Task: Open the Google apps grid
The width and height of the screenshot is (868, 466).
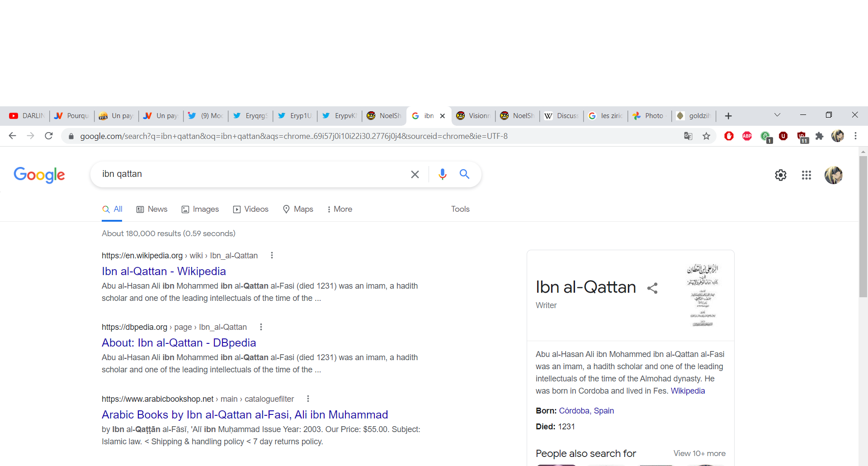Action: point(806,175)
